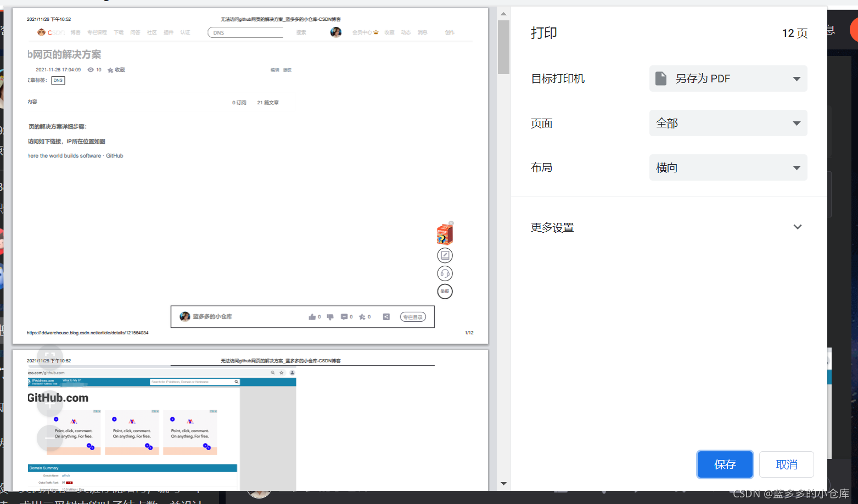Click the bookmark star in the page-two address bar
The height and width of the screenshot is (504, 858).
[x=282, y=373]
